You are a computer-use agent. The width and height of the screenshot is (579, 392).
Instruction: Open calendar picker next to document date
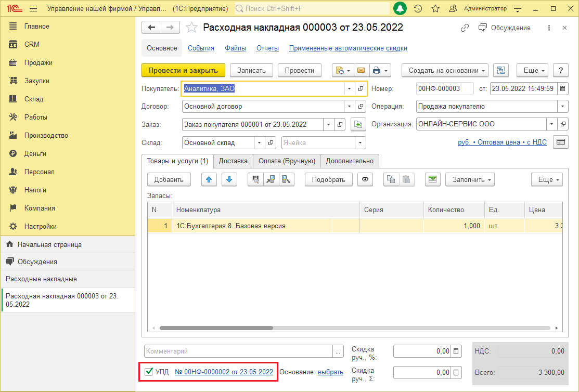[563, 88]
